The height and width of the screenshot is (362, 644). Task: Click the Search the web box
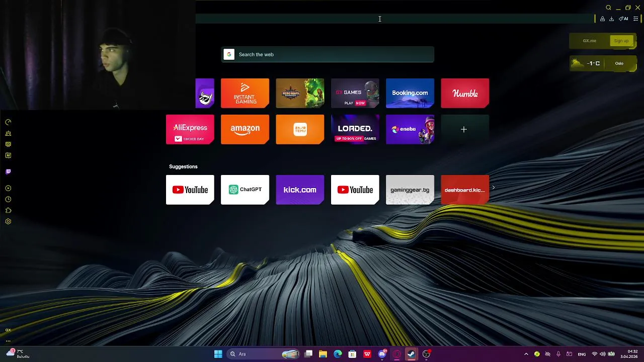click(x=328, y=54)
